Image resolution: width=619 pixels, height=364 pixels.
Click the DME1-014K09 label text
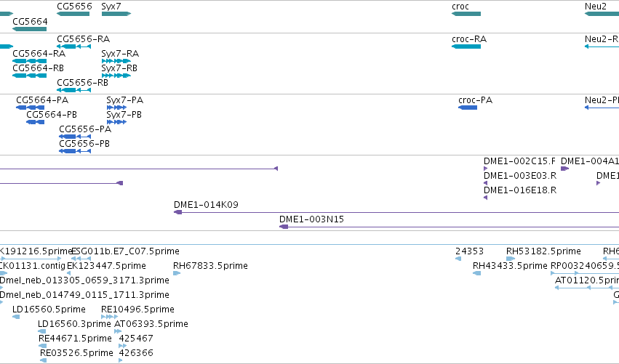tap(206, 205)
